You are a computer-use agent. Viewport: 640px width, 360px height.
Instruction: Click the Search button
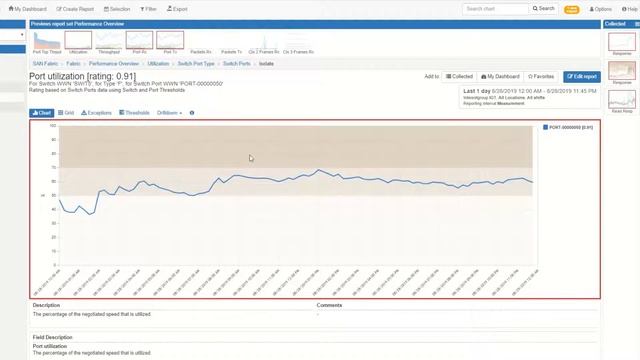pos(543,9)
